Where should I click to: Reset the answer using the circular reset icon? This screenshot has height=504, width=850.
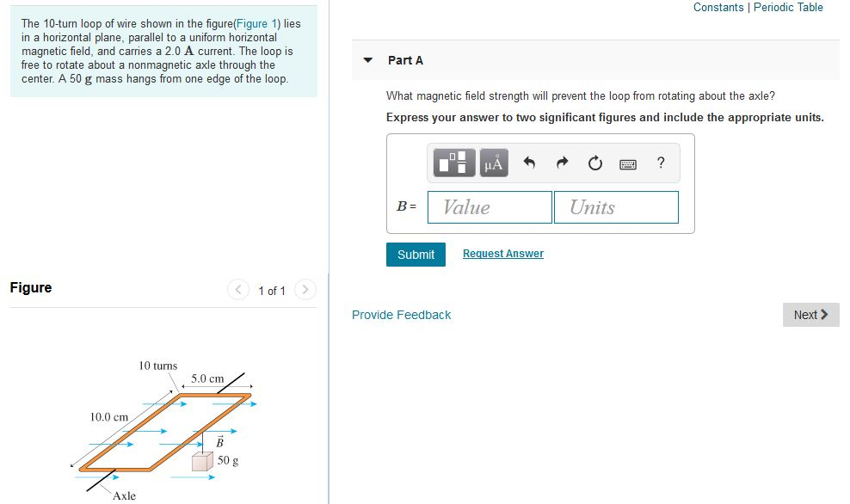594,162
